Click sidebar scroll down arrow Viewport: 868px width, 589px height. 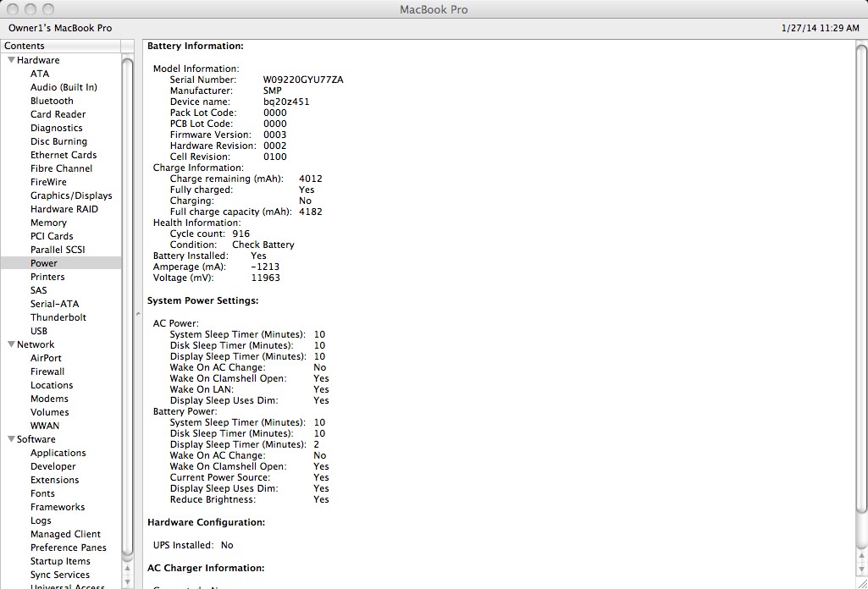(128, 581)
